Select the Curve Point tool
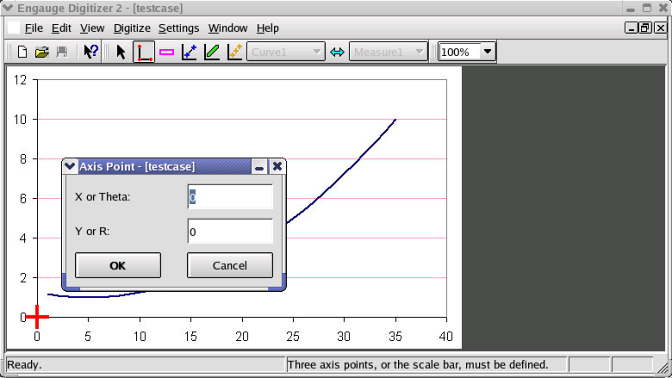The width and height of the screenshot is (672, 378). 189,52
